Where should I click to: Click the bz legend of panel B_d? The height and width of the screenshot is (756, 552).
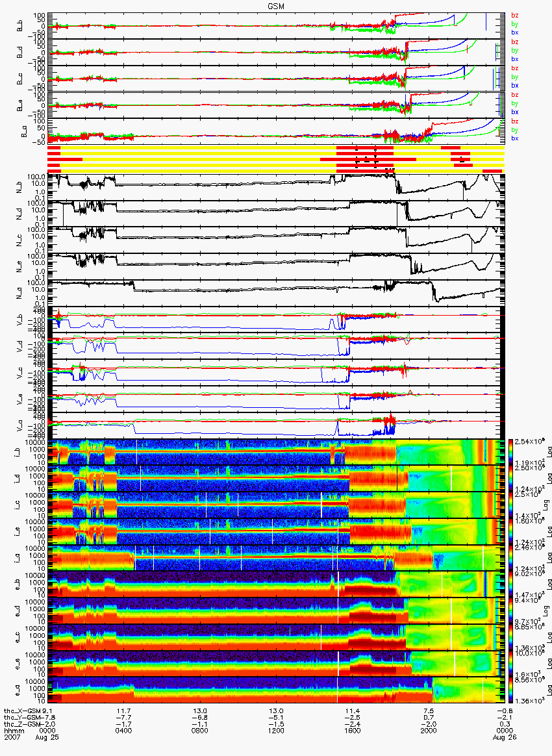[515, 42]
